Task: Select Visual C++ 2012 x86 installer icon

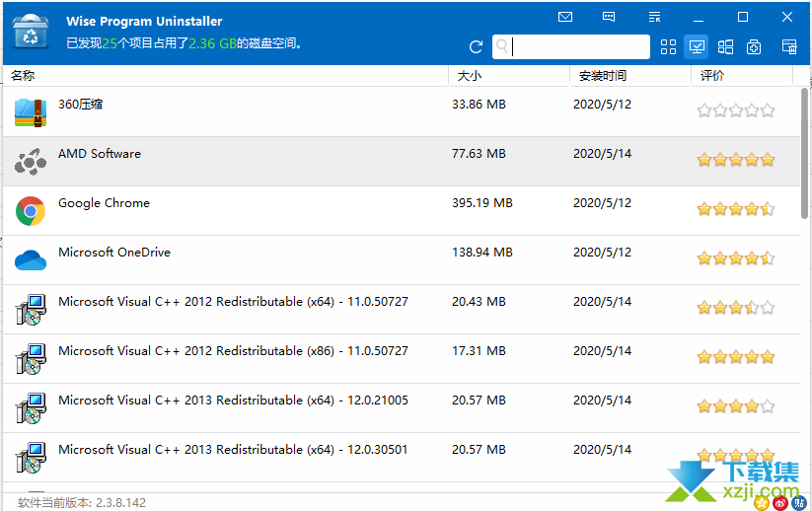Action: (x=31, y=359)
